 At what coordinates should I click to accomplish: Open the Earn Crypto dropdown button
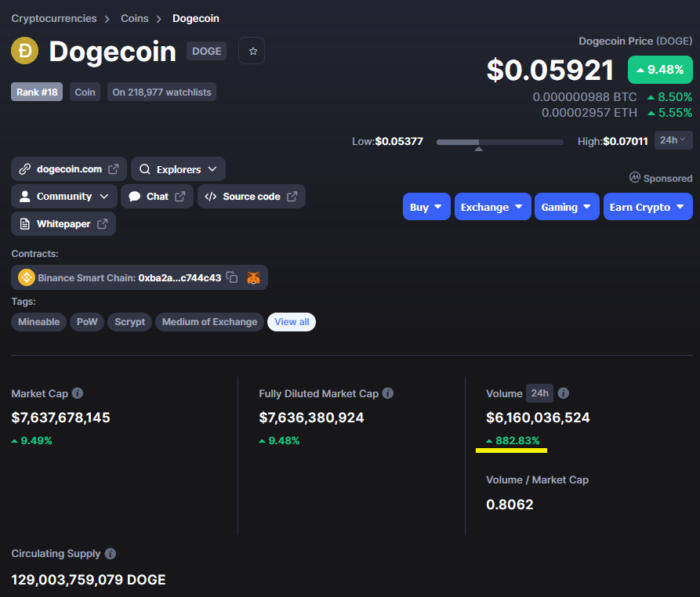coord(647,207)
